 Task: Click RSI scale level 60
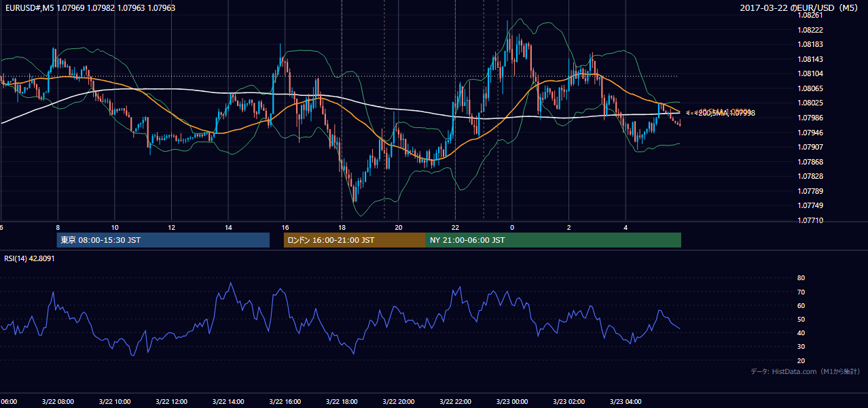tap(801, 305)
